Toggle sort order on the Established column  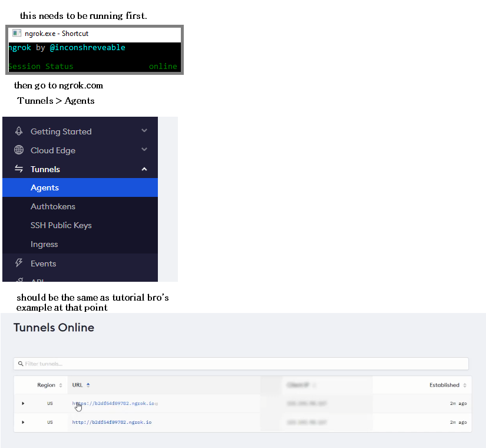click(x=464, y=385)
